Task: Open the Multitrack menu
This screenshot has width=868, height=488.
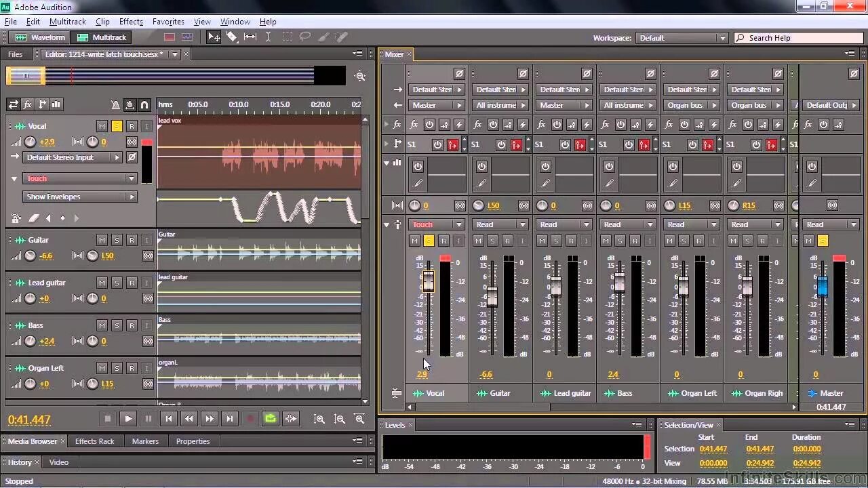Action: click(x=67, y=22)
